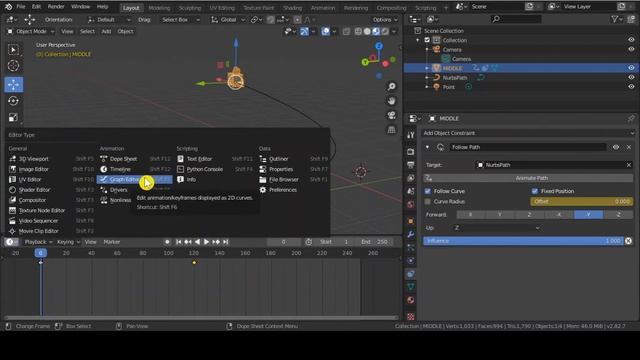Toggle Fixed Position checkbox

pos(535,191)
